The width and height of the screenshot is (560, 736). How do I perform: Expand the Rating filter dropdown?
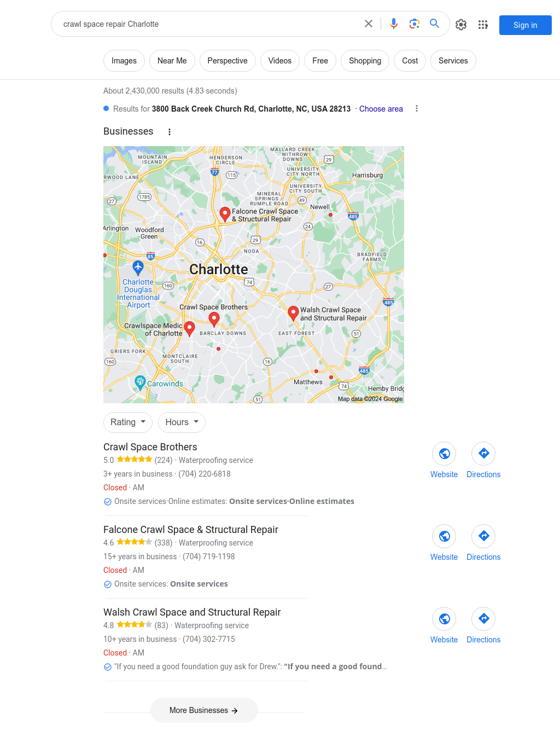click(x=128, y=422)
